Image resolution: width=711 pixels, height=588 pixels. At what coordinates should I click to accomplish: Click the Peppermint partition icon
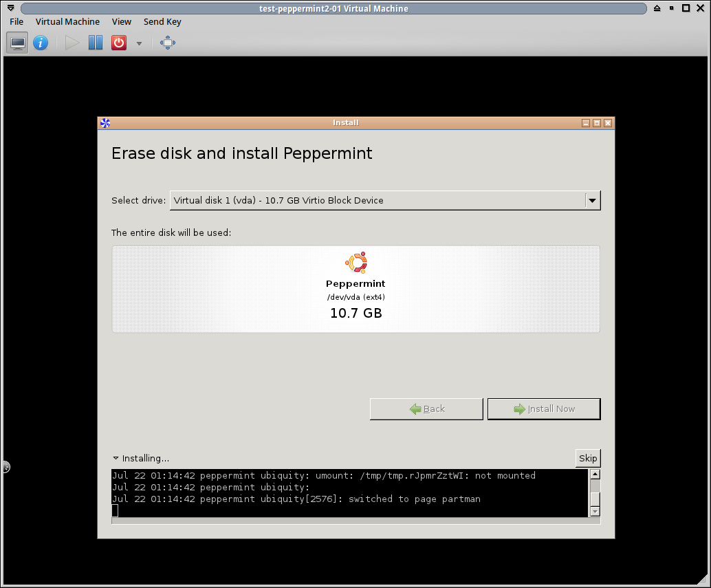pos(356,263)
